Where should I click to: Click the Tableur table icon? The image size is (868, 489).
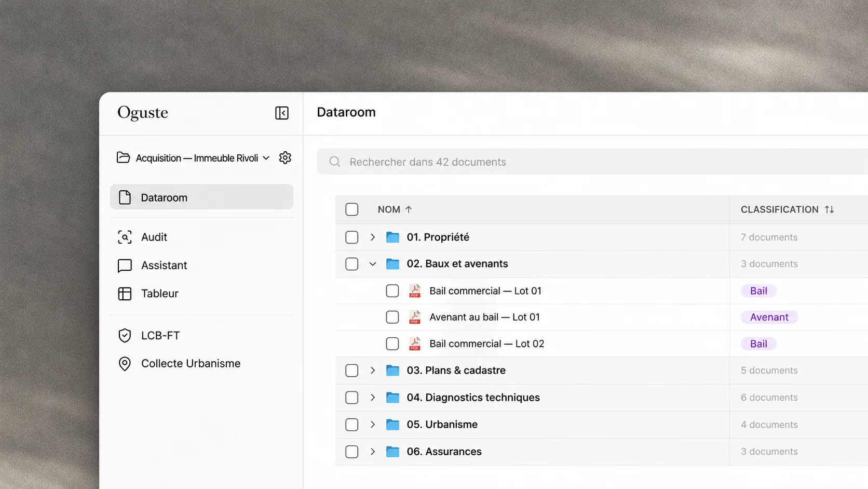pyautogui.click(x=125, y=294)
